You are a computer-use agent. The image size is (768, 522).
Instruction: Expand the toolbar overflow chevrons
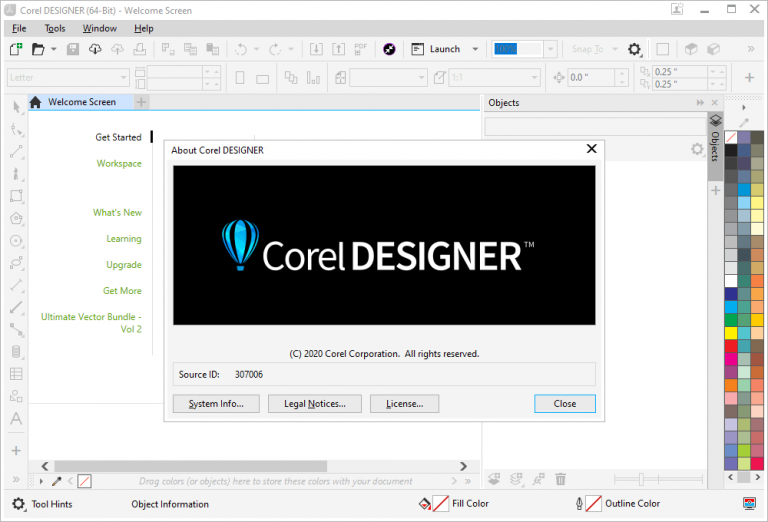coord(751,49)
